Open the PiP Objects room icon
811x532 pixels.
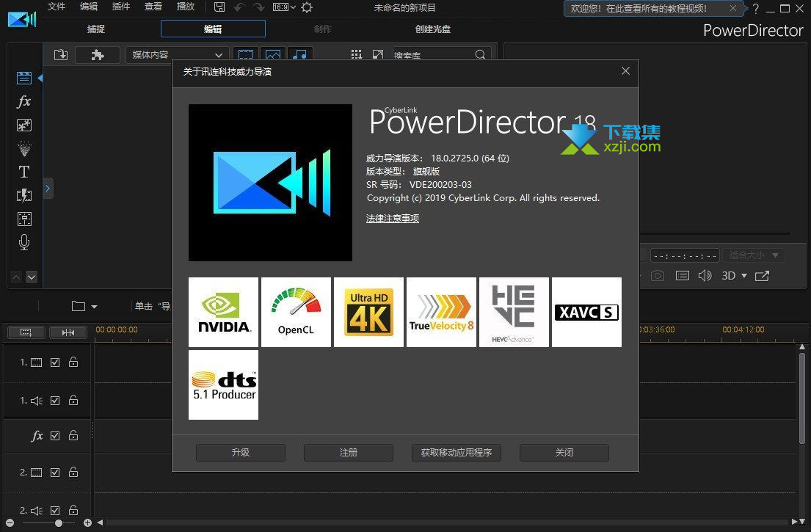(23, 125)
